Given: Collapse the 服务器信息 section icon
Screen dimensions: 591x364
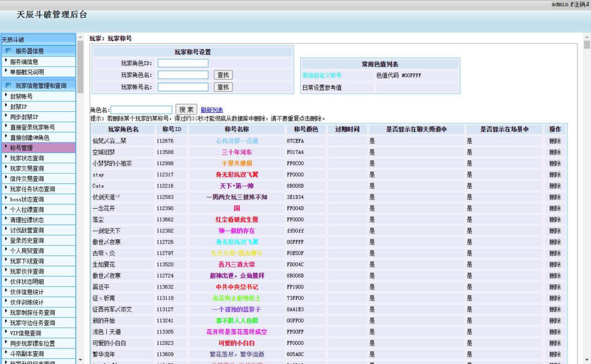Looking at the screenshot, I should click(8, 51).
